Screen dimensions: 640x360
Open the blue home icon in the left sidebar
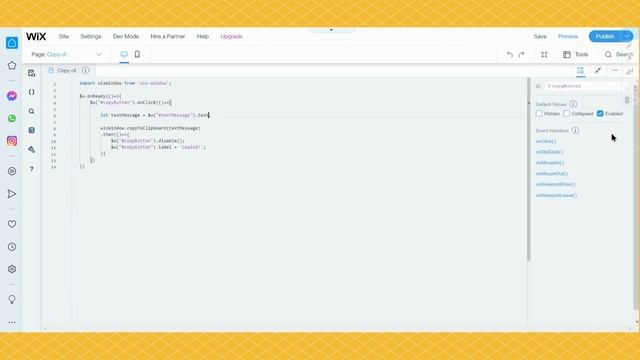(12, 42)
